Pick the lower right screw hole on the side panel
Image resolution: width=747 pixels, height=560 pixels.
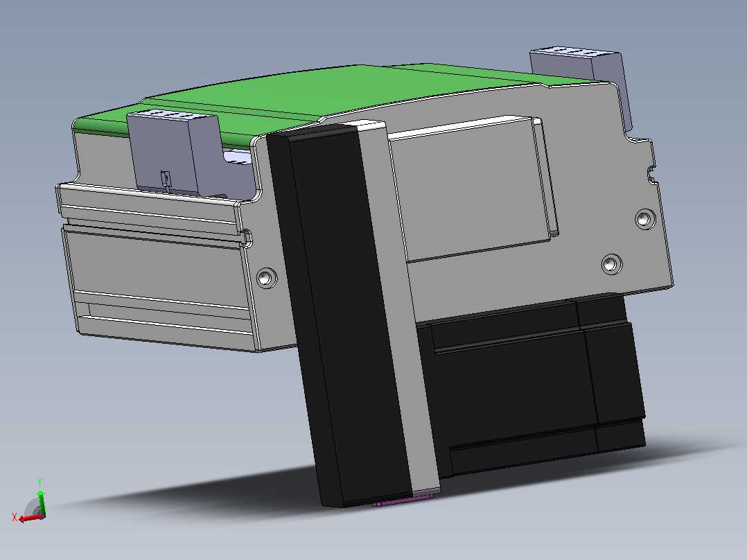(x=612, y=263)
